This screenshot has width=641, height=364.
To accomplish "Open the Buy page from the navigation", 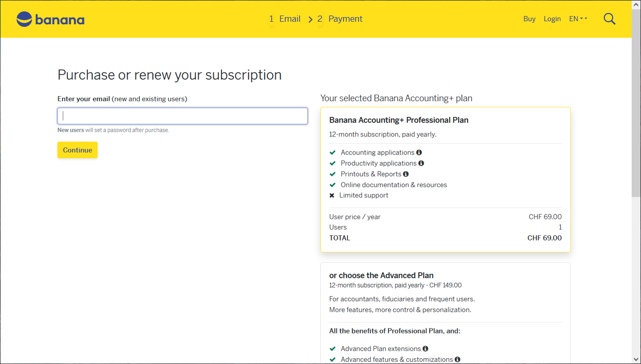I will pyautogui.click(x=529, y=19).
